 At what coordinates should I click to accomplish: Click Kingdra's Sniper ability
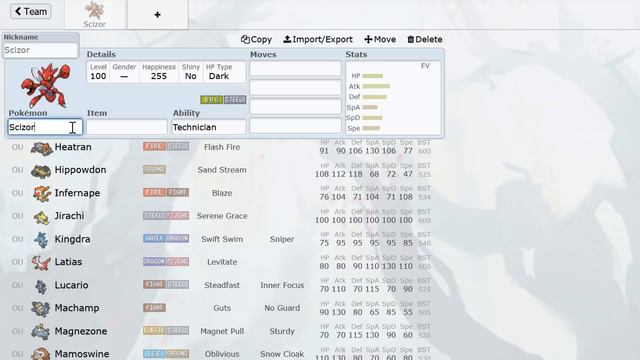[282, 239]
